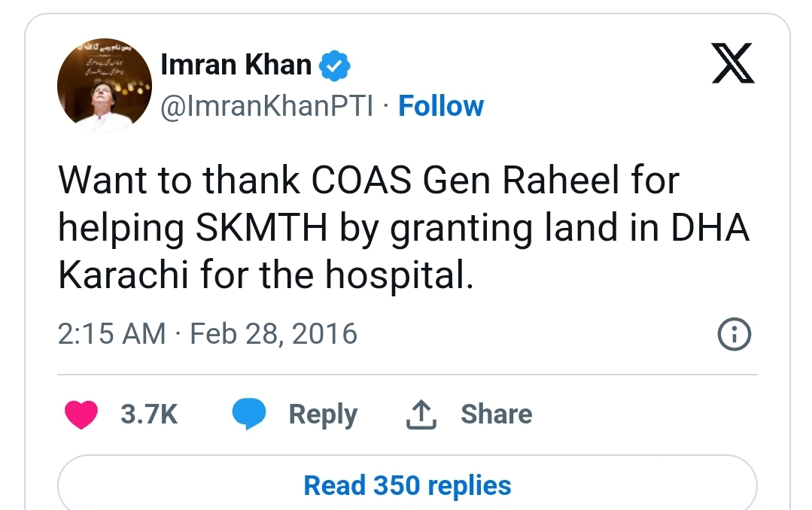
Task: Open the Imran Khan display name
Action: [236, 65]
